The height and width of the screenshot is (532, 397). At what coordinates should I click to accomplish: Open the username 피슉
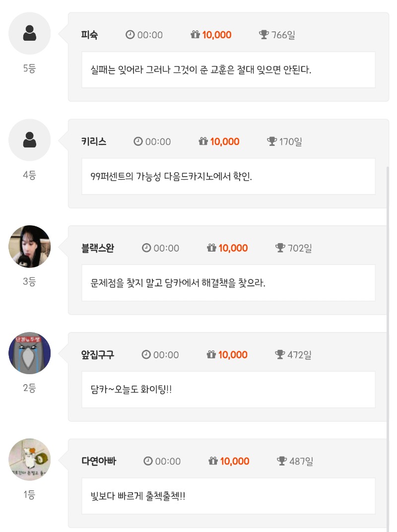pos(89,35)
